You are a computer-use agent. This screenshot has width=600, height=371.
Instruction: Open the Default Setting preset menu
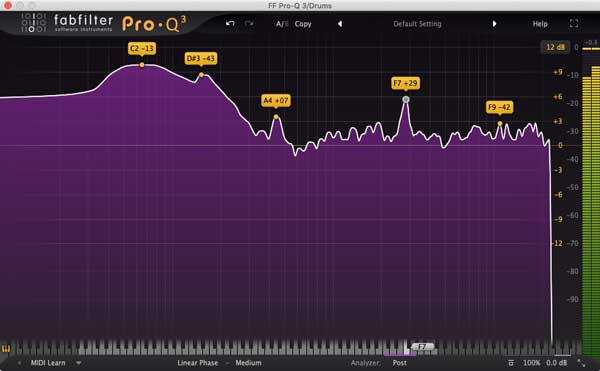tap(417, 24)
